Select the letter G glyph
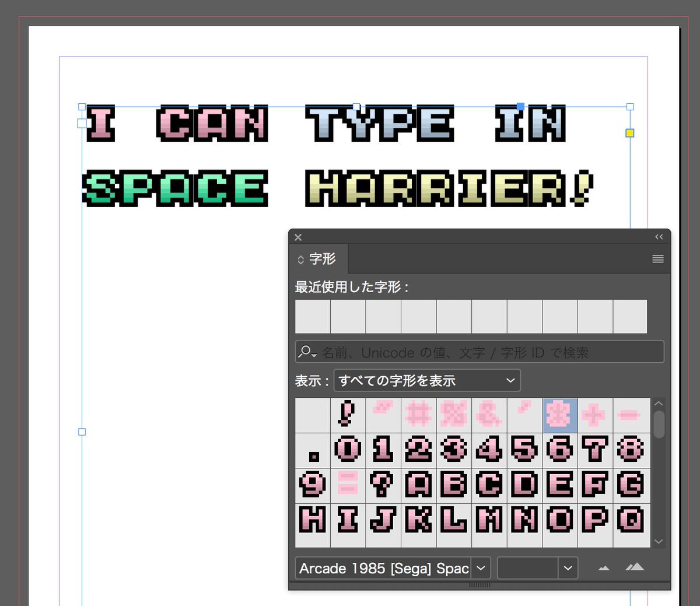The image size is (700, 606). pos(631,485)
